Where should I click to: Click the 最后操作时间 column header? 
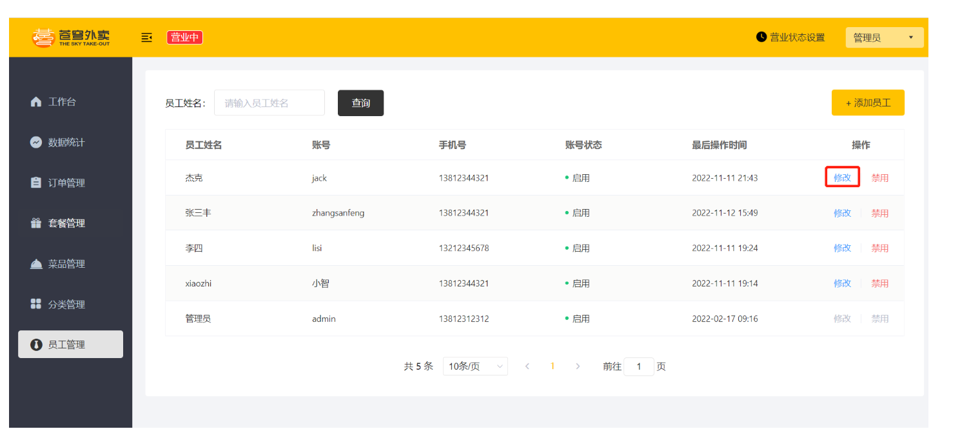[720, 145]
